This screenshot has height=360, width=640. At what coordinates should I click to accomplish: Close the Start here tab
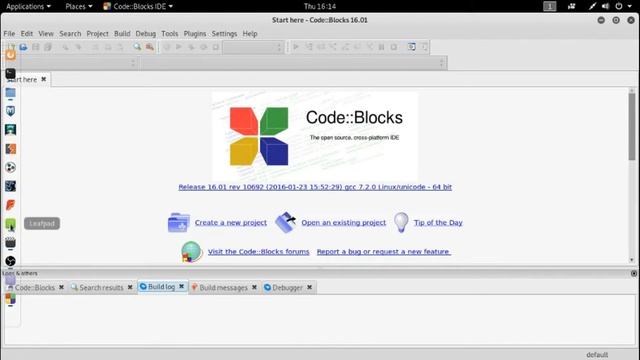44,79
